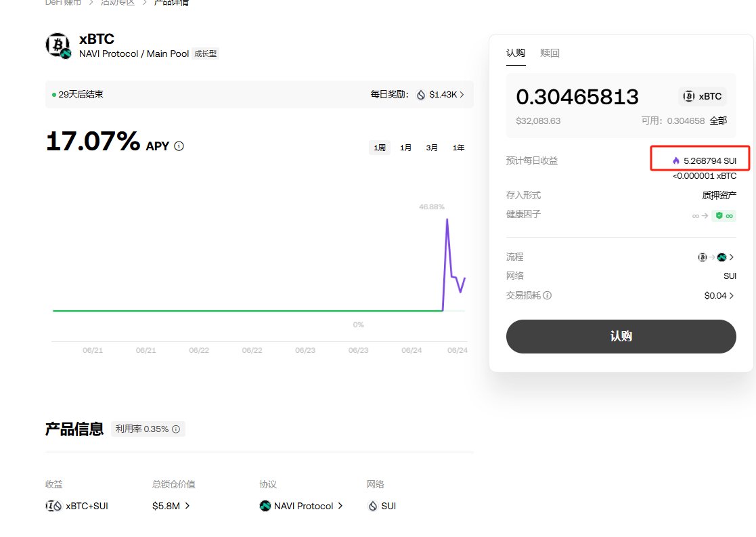Screen dimensions: 756x537
Task: Click the SUI droplet icon next to daily rewards
Action: 421,95
